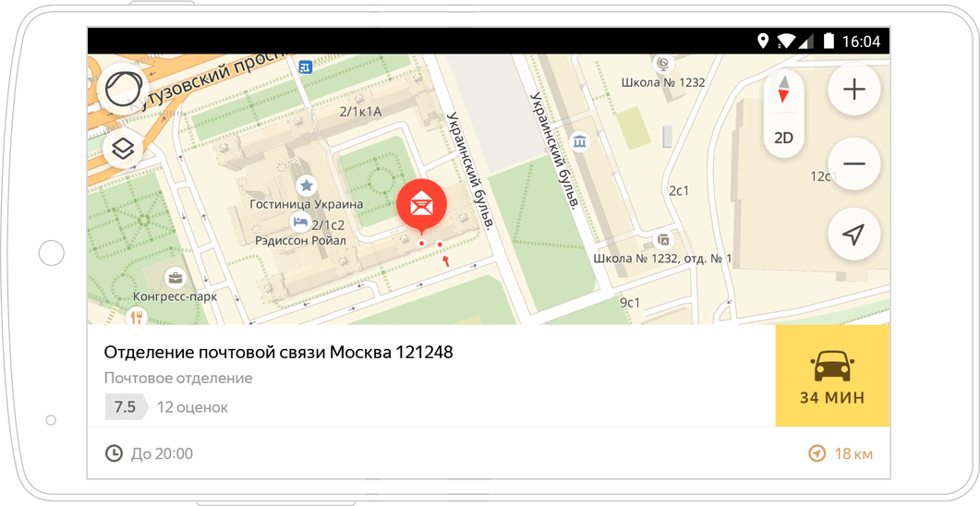Tap the restaurant fork icon on map
The height and width of the screenshot is (506, 980).
coord(136,317)
